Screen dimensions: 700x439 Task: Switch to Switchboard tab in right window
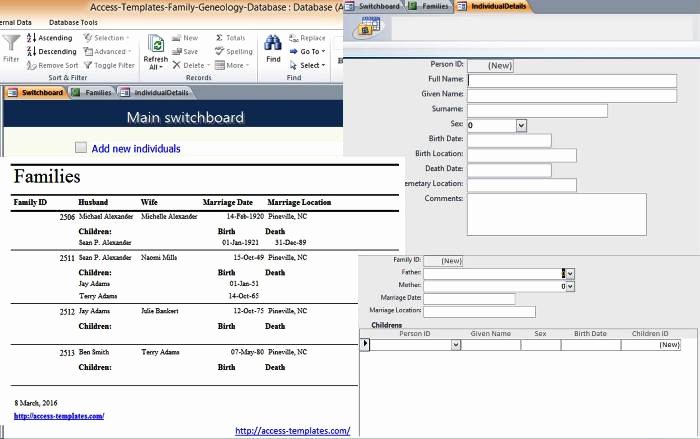[x=373, y=6]
